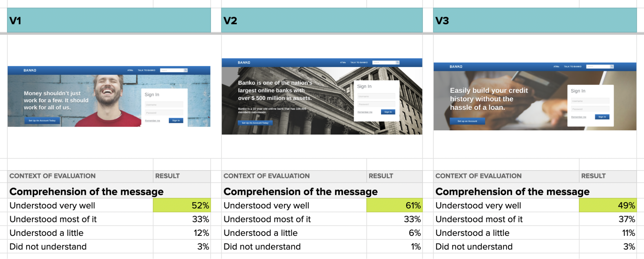Open ATMs in V1 mockup navigation
This screenshot has width=644, height=259.
[x=130, y=70]
